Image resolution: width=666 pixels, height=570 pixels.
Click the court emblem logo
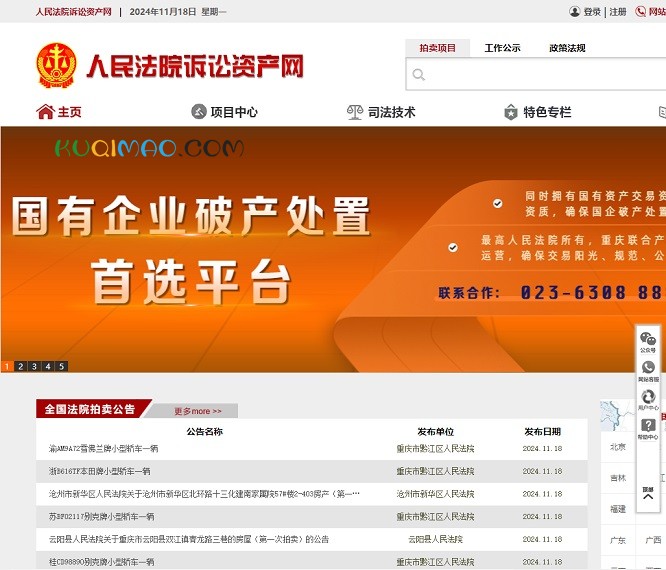click(56, 65)
